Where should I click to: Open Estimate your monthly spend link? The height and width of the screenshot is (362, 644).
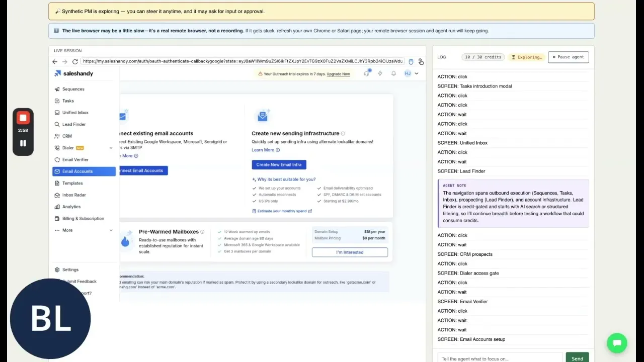pos(282,211)
